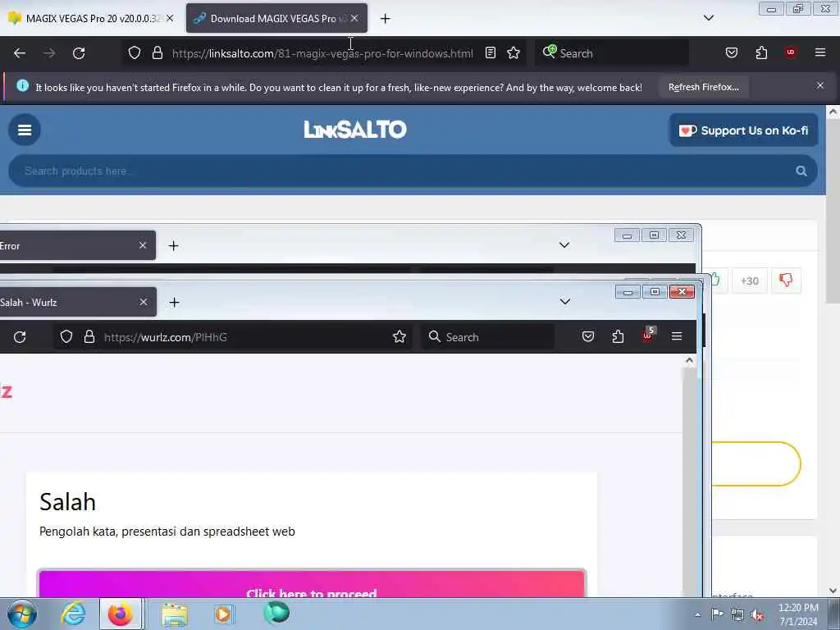Click the LinkSalto search magnifier icon

pos(801,171)
